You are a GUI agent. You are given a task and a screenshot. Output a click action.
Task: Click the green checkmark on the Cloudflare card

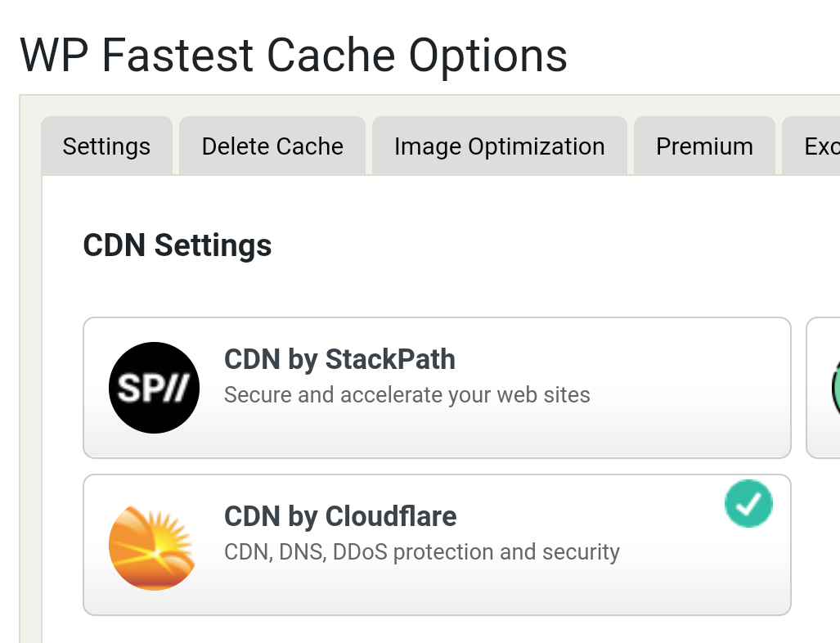click(x=748, y=503)
